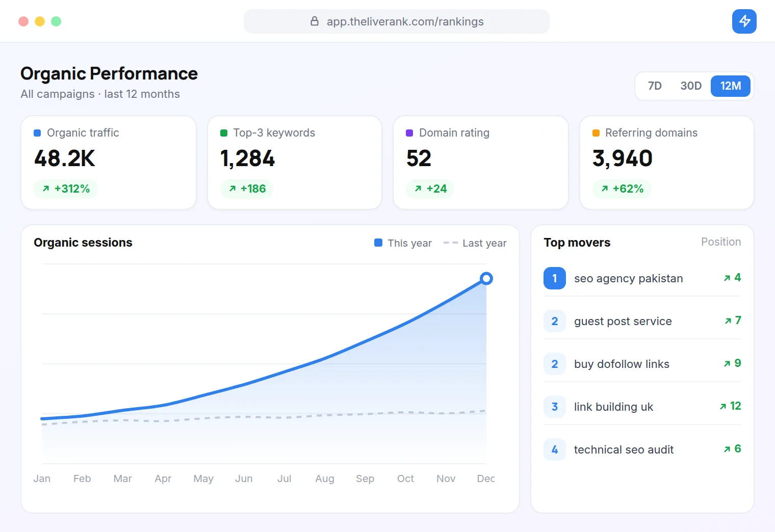Click the Oct label on chart axis
Viewport: 775px width, 532px height.
point(405,478)
